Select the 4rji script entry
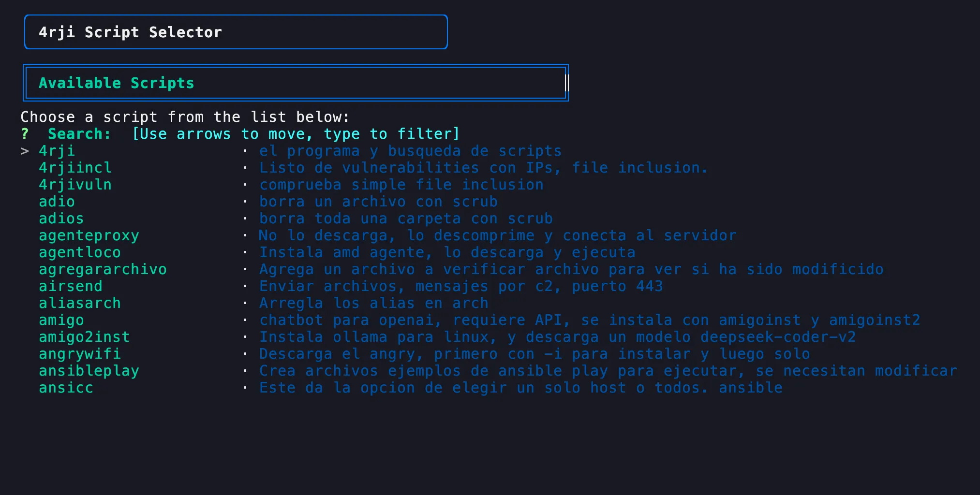 pyautogui.click(x=57, y=150)
